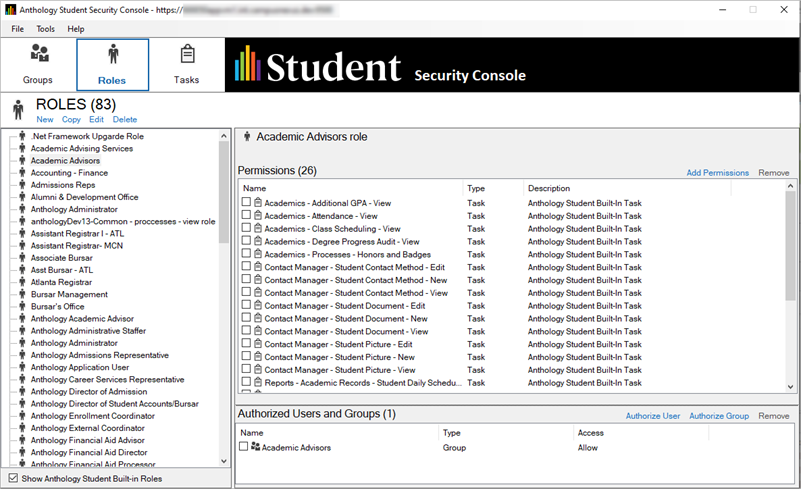This screenshot has width=801, height=489.
Task: Click clipboard icon of Academics - Attendance - View
Action: coord(258,215)
